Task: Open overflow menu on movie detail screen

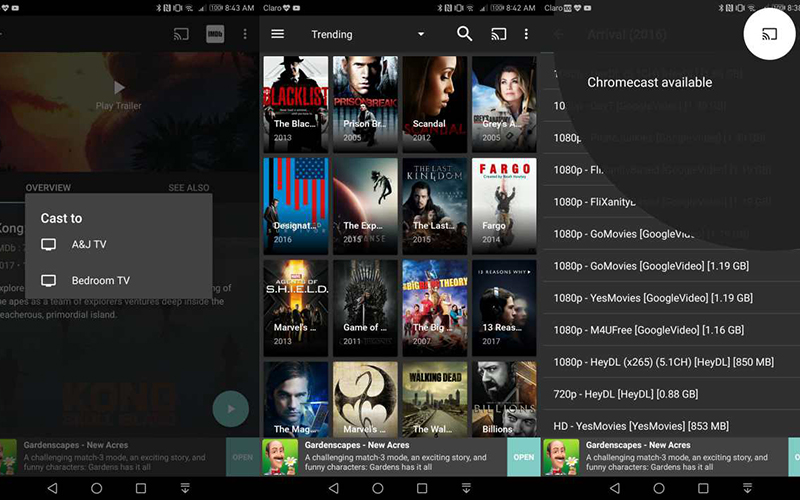Action: coord(245,34)
